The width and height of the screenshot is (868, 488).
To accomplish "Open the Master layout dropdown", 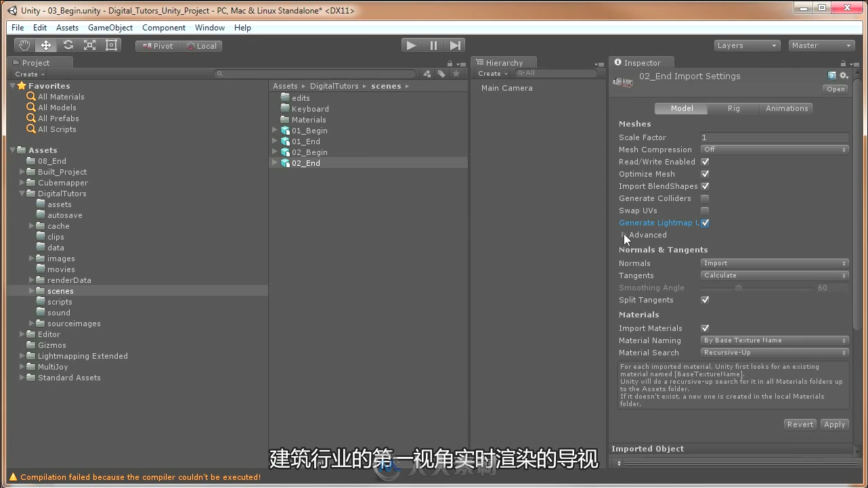I will pos(822,45).
